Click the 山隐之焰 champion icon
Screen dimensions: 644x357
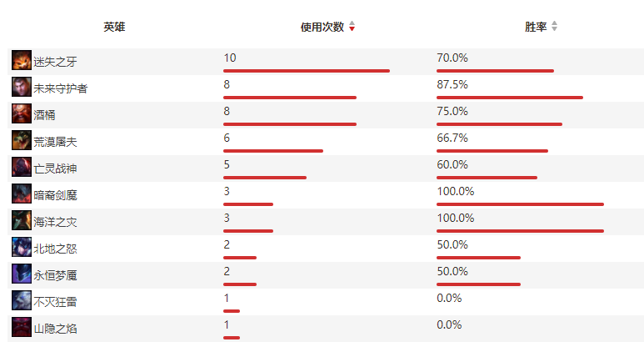[x=22, y=328]
